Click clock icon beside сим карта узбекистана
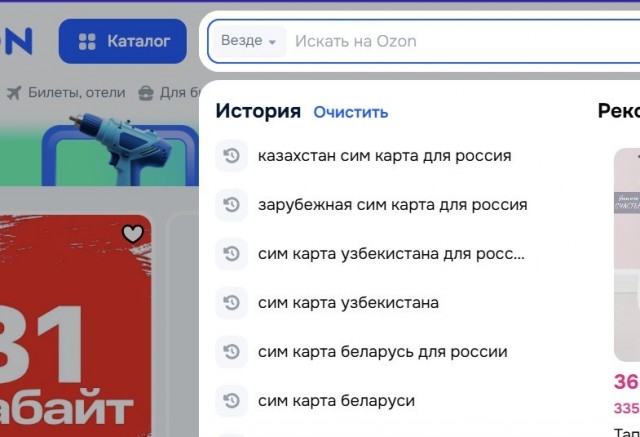Viewport: 640px width, 437px height. [x=231, y=303]
